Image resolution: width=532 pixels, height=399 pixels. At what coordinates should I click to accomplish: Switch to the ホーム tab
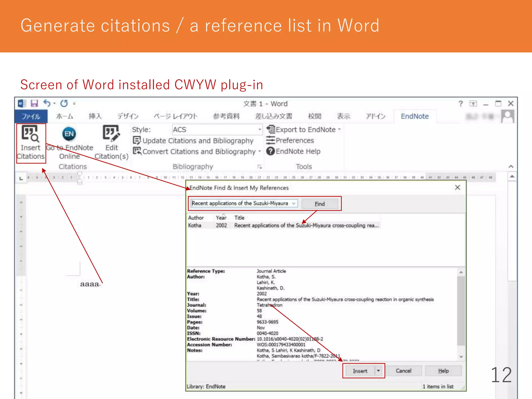point(65,116)
